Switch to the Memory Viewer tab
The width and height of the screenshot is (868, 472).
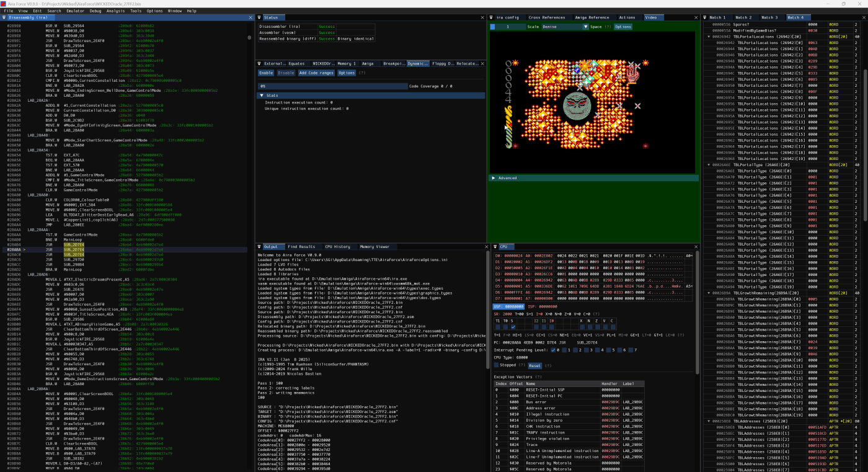click(374, 247)
